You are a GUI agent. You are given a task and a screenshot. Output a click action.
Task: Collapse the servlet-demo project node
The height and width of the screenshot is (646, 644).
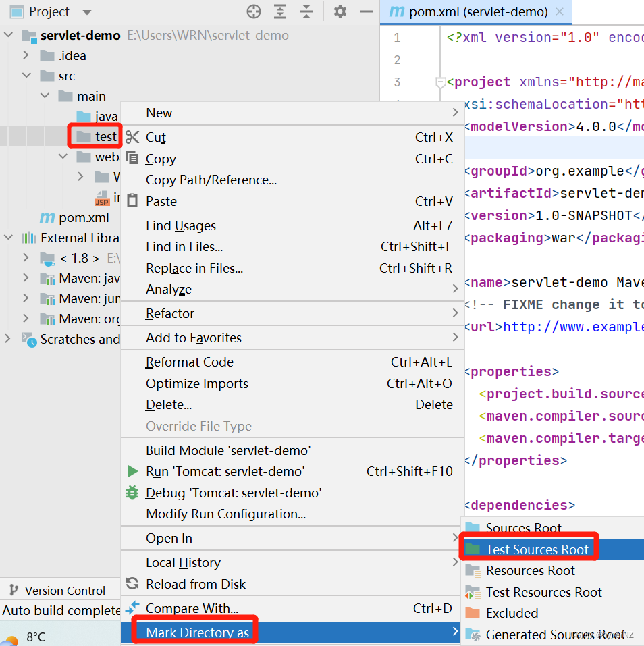point(8,35)
